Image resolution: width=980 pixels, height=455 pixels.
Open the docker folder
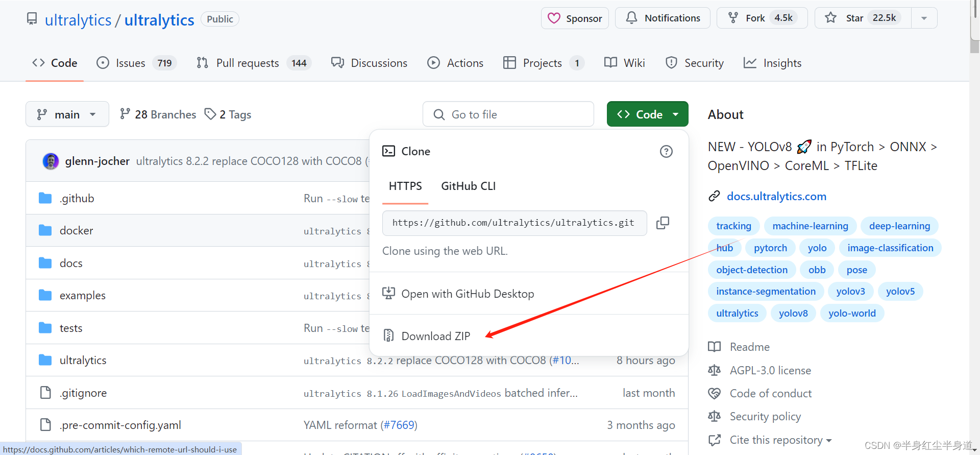76,231
